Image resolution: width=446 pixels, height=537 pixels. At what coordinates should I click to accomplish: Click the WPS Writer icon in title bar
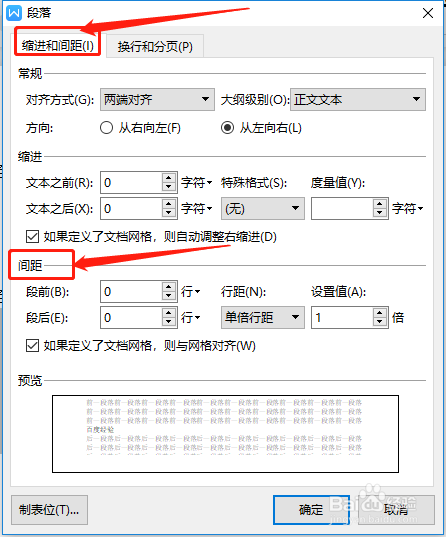click(14, 13)
